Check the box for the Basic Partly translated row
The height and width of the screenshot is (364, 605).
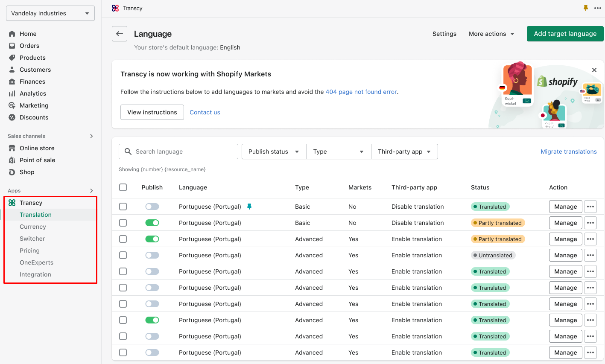coord(123,223)
